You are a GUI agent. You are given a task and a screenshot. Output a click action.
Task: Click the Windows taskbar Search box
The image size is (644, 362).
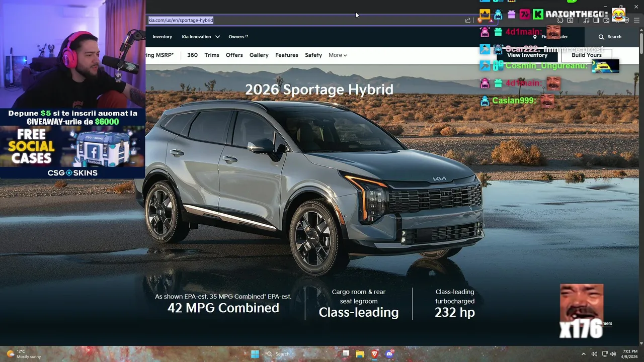(x=300, y=354)
